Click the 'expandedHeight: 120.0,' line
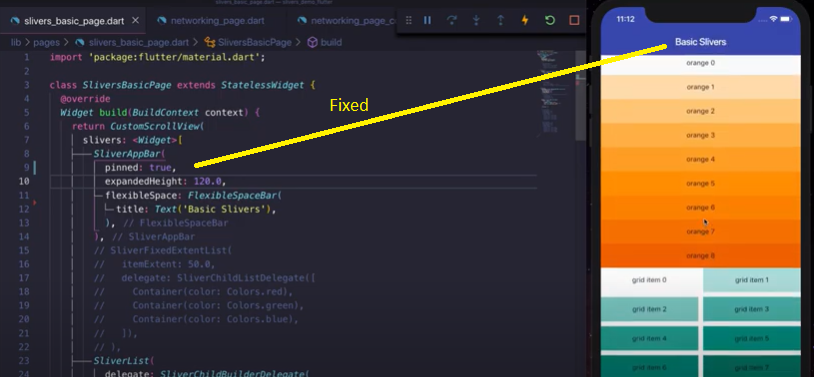This screenshot has height=377, width=814. coord(166,181)
